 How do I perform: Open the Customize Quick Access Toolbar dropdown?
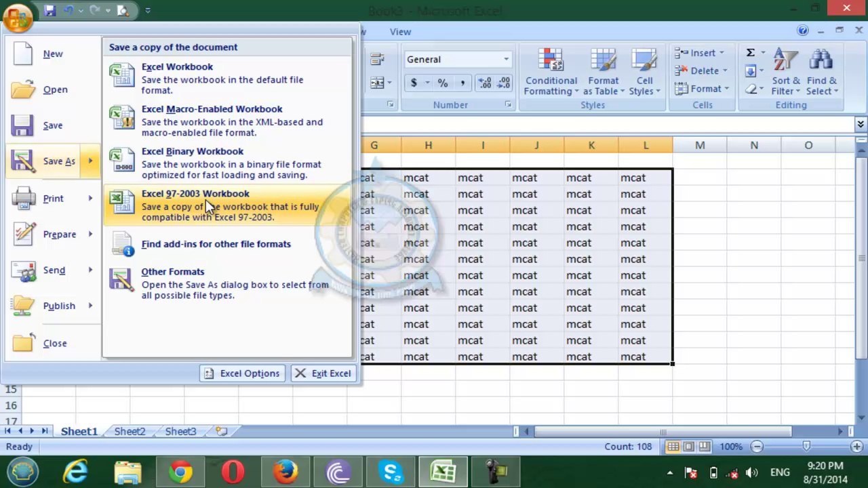point(148,10)
